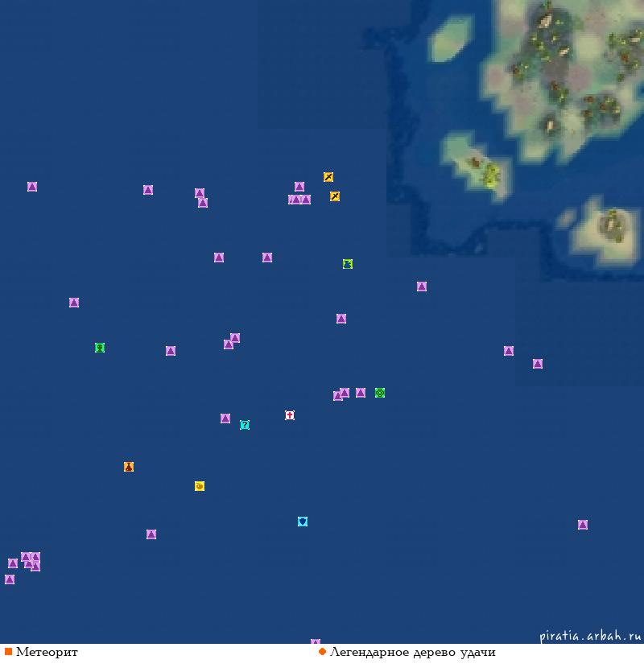Click the island with yellow-green trees
Viewport: 644px width, 668px height.
click(477, 166)
